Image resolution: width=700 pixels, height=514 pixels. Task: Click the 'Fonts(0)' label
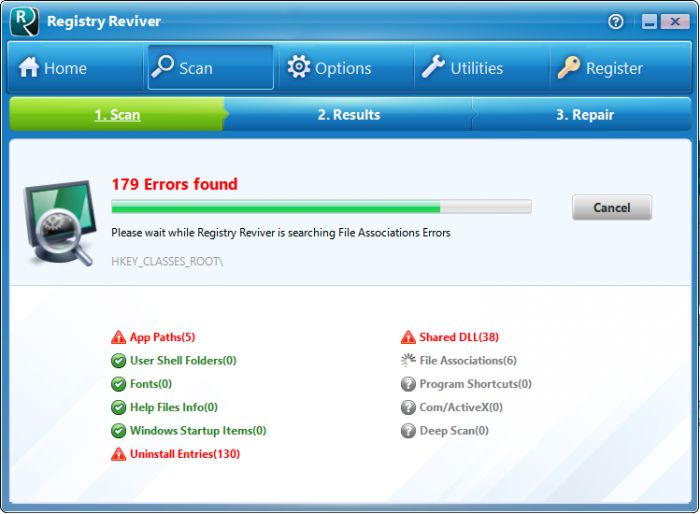[x=151, y=384]
